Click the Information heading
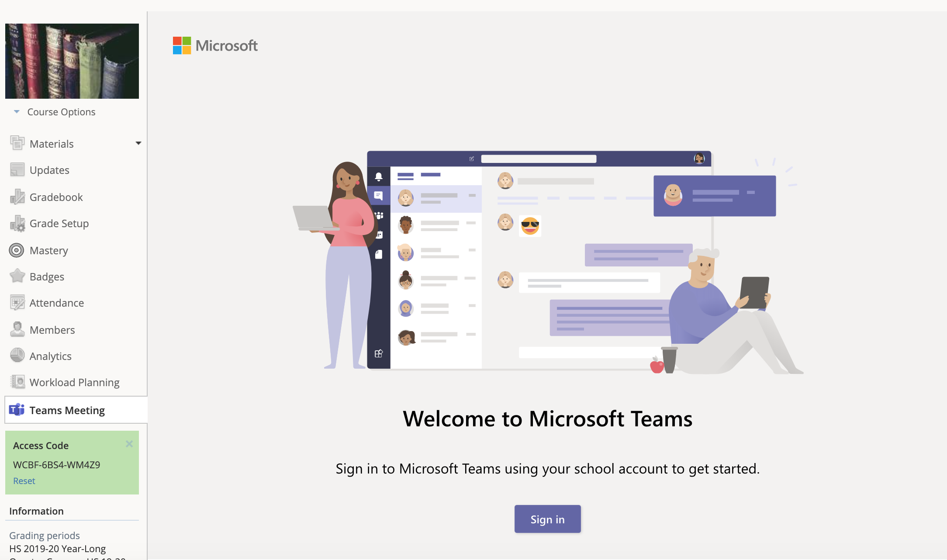This screenshot has width=947, height=560. pyautogui.click(x=36, y=511)
